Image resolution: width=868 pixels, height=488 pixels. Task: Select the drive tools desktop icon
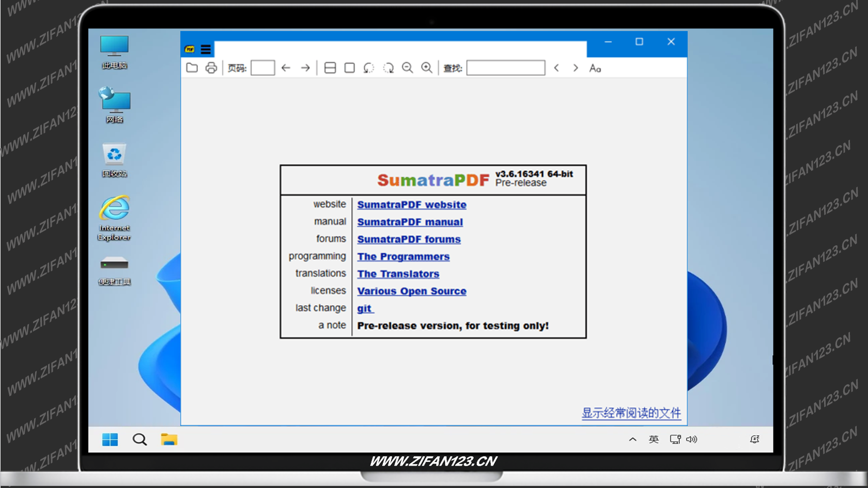point(114,271)
